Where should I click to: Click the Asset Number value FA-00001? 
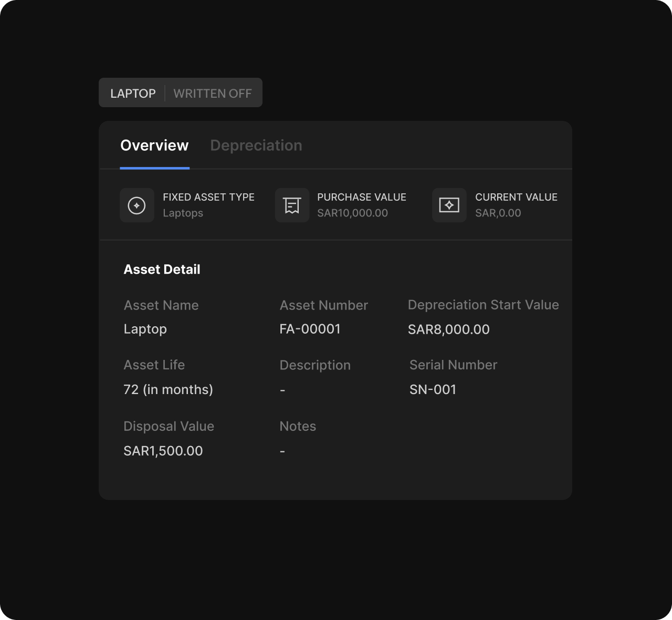[x=310, y=329]
